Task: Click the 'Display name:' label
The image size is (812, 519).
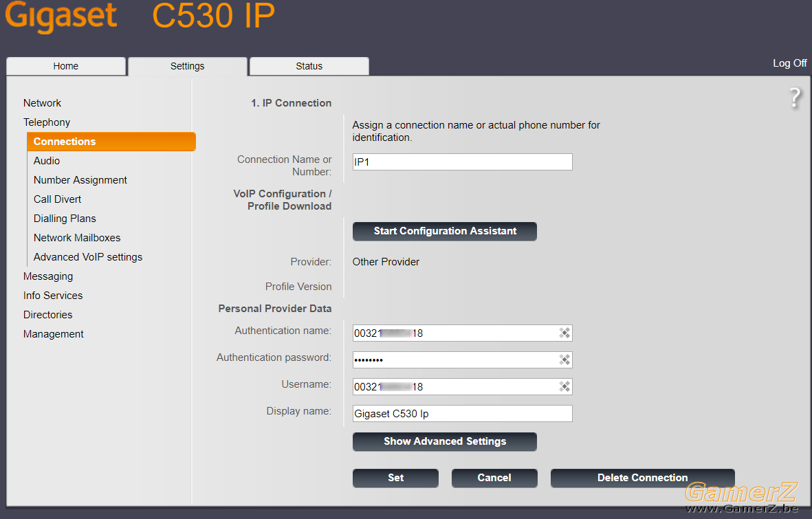Action: pos(299,411)
